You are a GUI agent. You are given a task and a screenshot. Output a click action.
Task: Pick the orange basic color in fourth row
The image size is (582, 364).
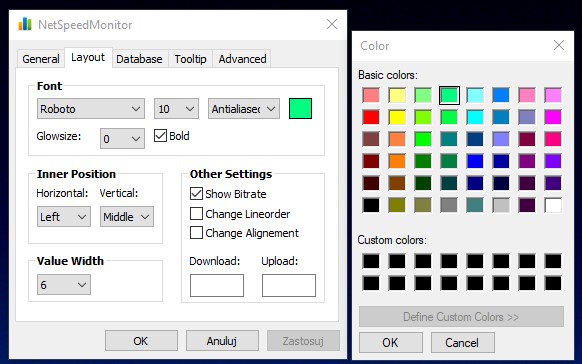pos(397,161)
